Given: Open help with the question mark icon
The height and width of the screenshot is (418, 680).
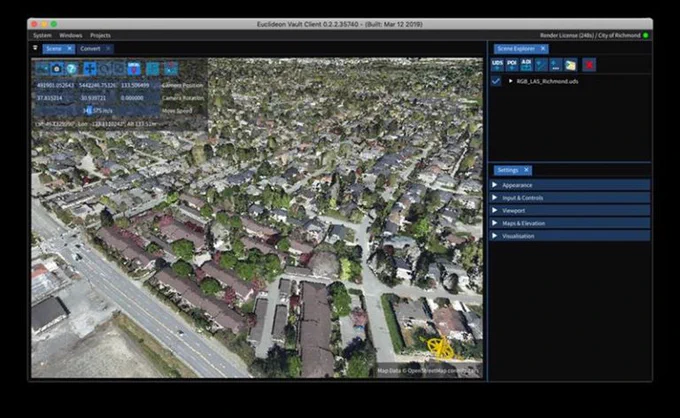Looking at the screenshot, I should pos(72,69).
